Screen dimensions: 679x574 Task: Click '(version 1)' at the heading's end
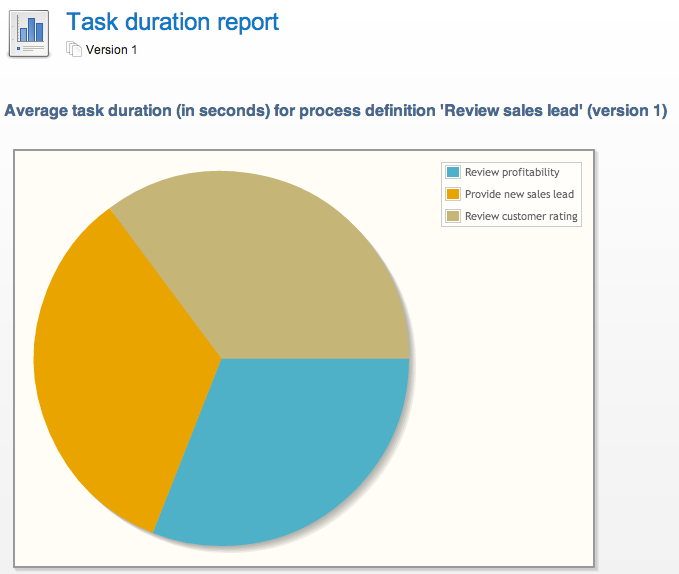click(627, 110)
